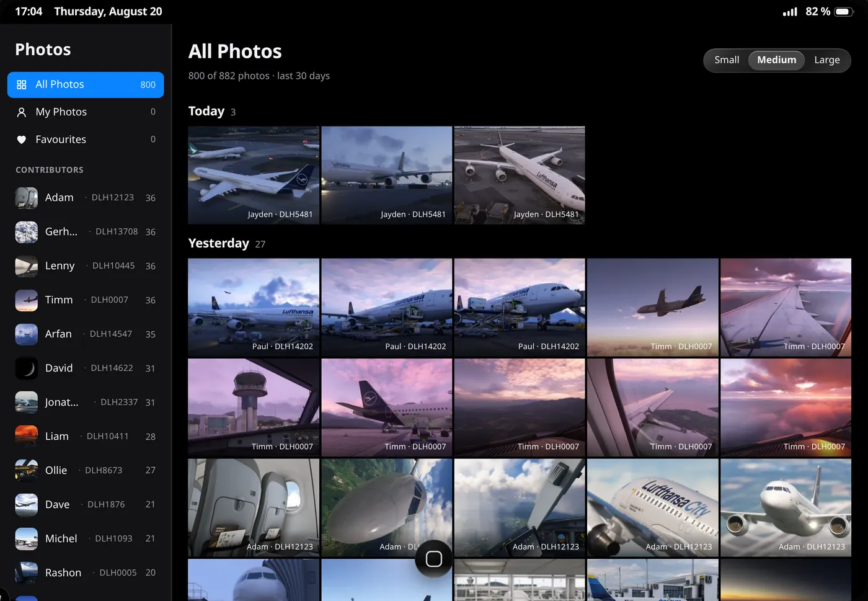Open Adam's cabin seats photo
This screenshot has width=868, height=601.
pos(254,507)
